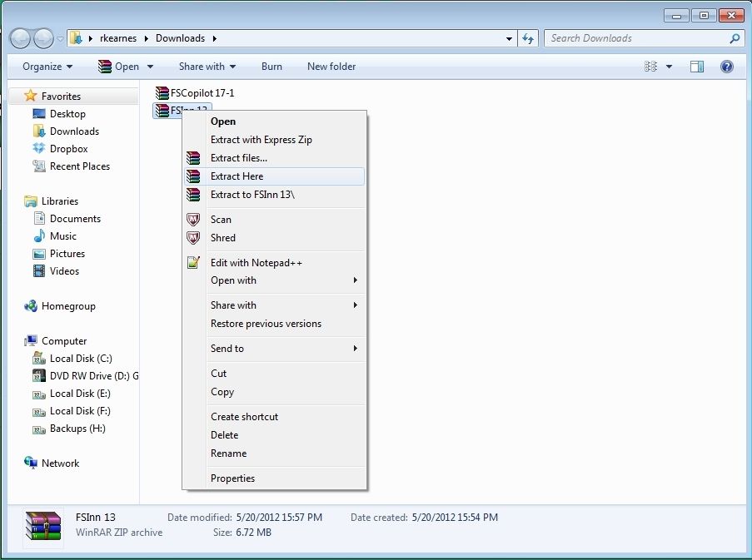The image size is (752, 560).
Task: Expand the Open with submenu
Action: 275,280
